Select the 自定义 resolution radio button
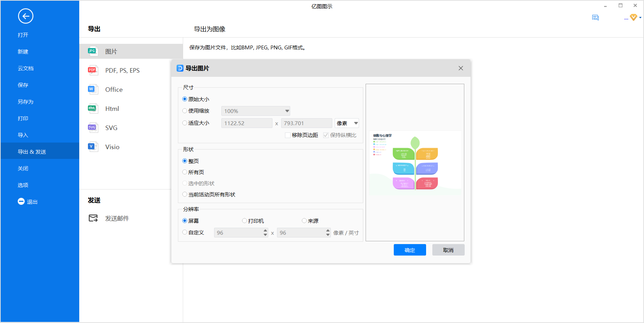 [x=185, y=232]
